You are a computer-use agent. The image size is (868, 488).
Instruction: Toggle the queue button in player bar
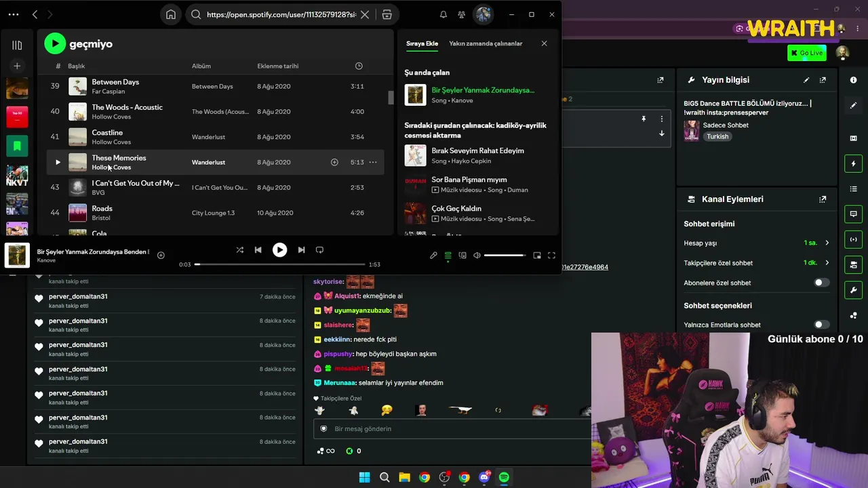pyautogui.click(x=448, y=256)
